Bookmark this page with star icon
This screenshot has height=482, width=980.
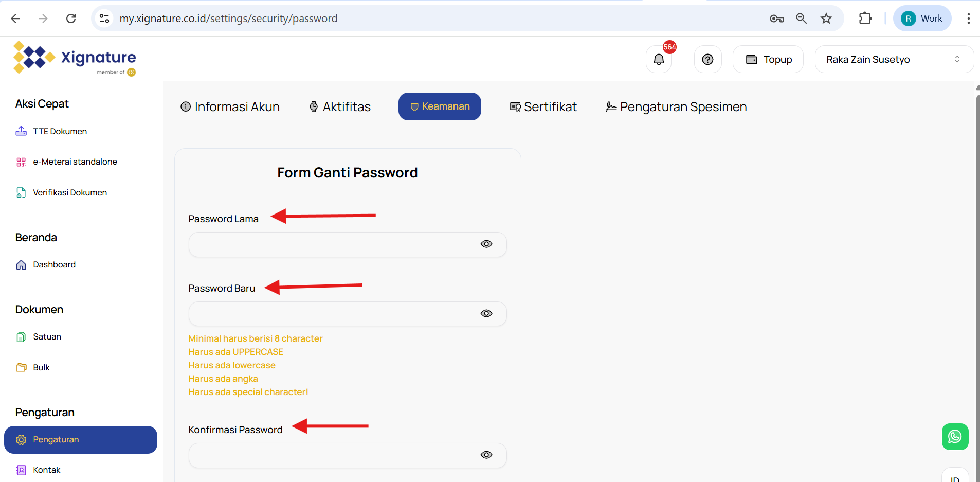pyautogui.click(x=826, y=19)
